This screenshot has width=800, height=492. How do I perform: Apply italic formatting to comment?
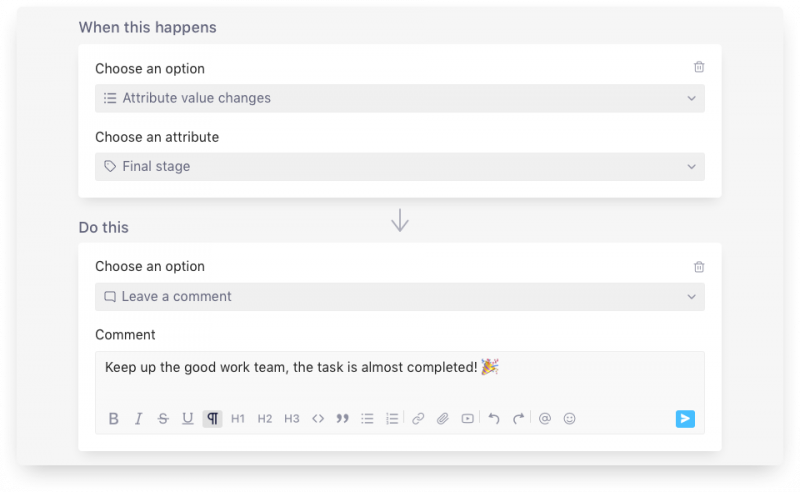[138, 419]
